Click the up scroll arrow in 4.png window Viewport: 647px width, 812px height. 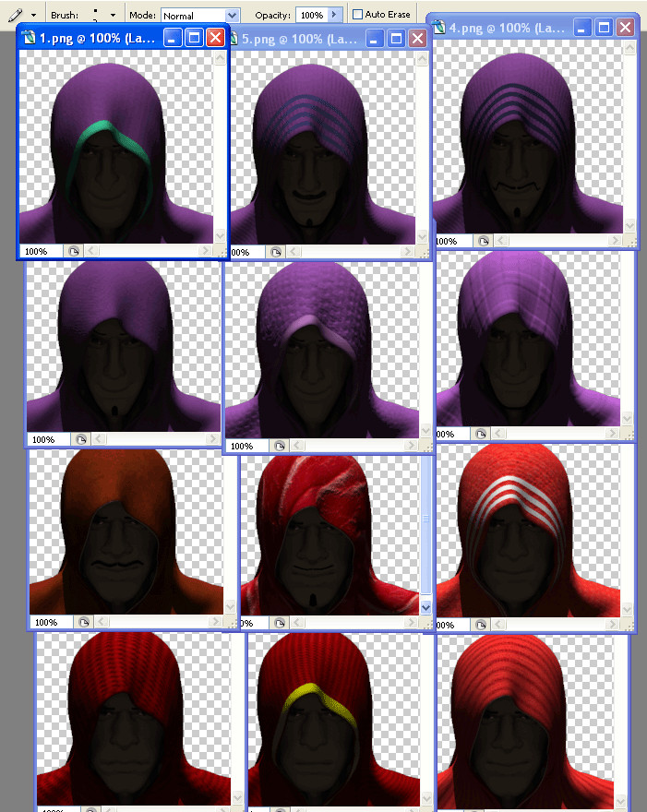629,48
